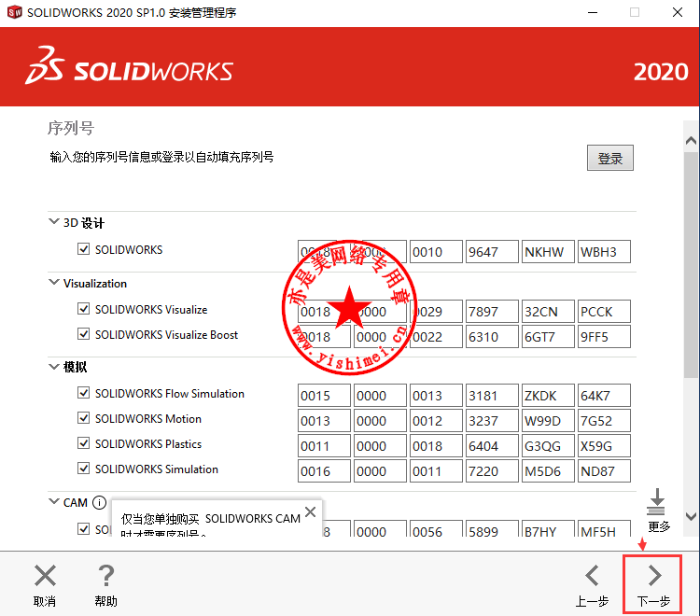Collapse the CAM section
Screen dimensions: 700x616
point(53,502)
